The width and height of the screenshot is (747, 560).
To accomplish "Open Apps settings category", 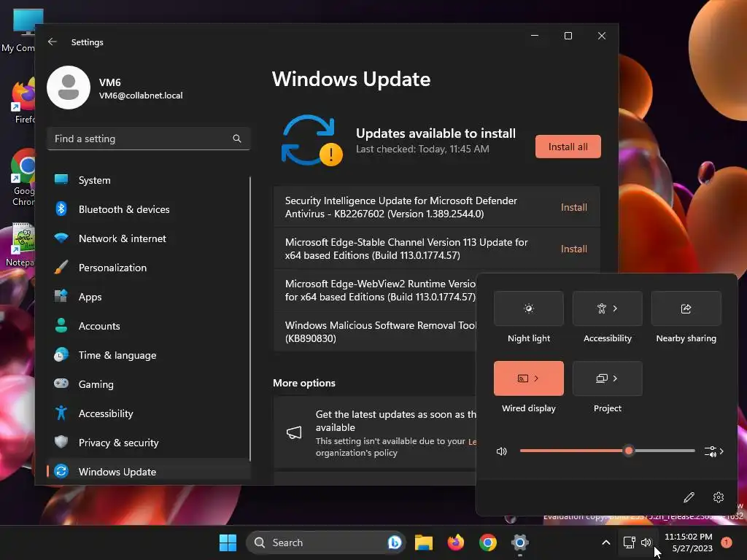I will click(x=148, y=297).
